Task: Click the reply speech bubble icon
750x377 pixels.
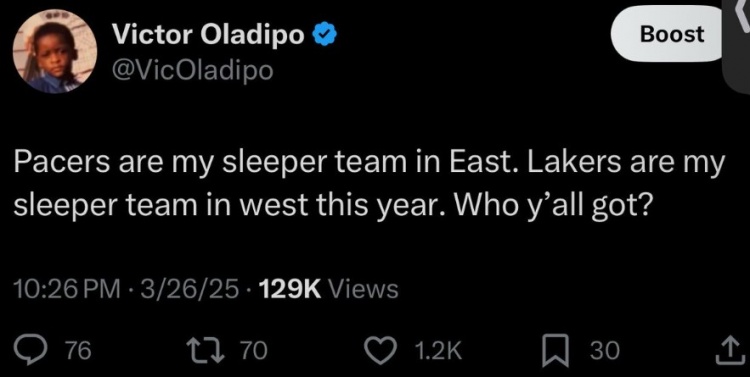Action: (x=38, y=351)
